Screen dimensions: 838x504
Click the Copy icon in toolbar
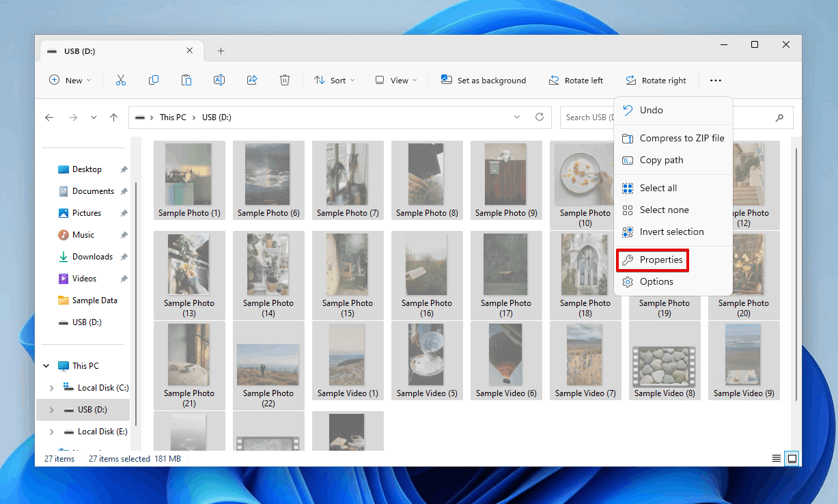[154, 81]
